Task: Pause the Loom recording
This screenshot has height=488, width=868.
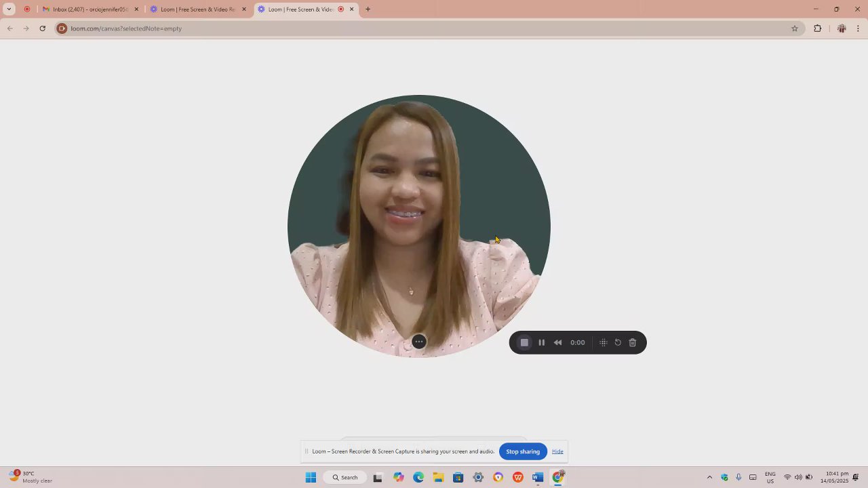Action: (x=541, y=342)
